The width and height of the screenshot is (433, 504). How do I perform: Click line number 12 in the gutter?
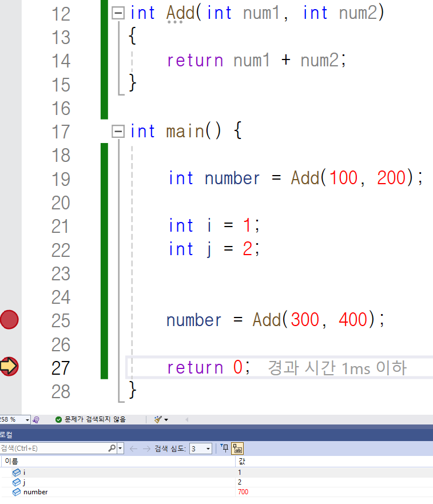[61, 14]
